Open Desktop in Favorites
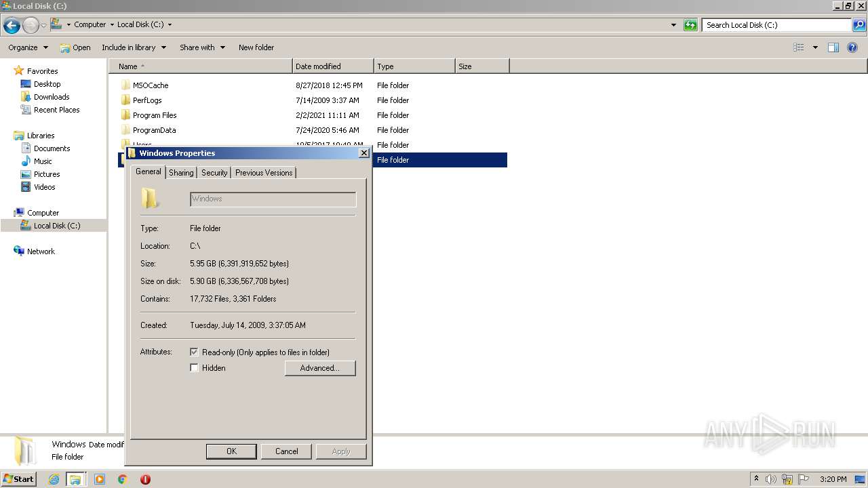The width and height of the screenshot is (868, 488). tap(47, 84)
